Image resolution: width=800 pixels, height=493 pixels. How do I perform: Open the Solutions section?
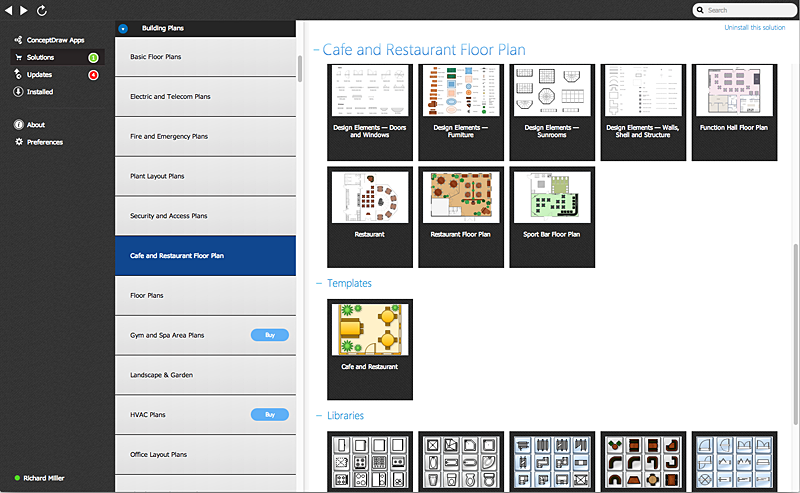(57, 57)
